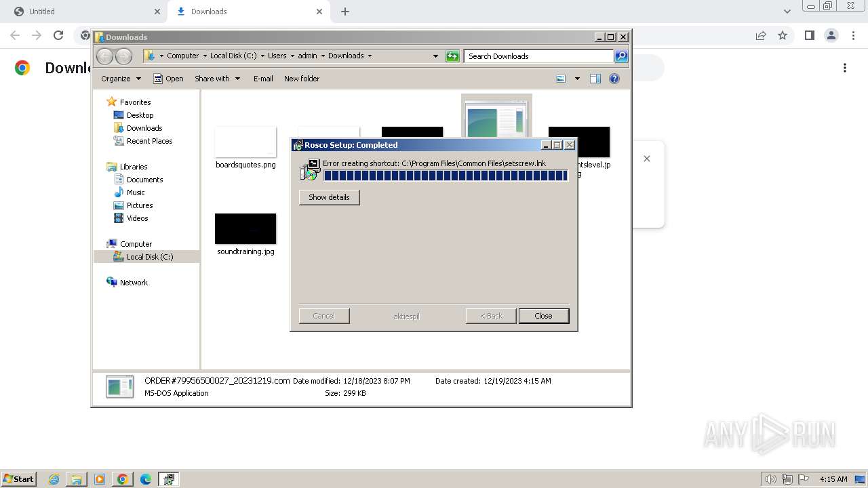Image resolution: width=868 pixels, height=488 pixels.
Task: Open the Organize menu in Explorer
Action: (121, 79)
